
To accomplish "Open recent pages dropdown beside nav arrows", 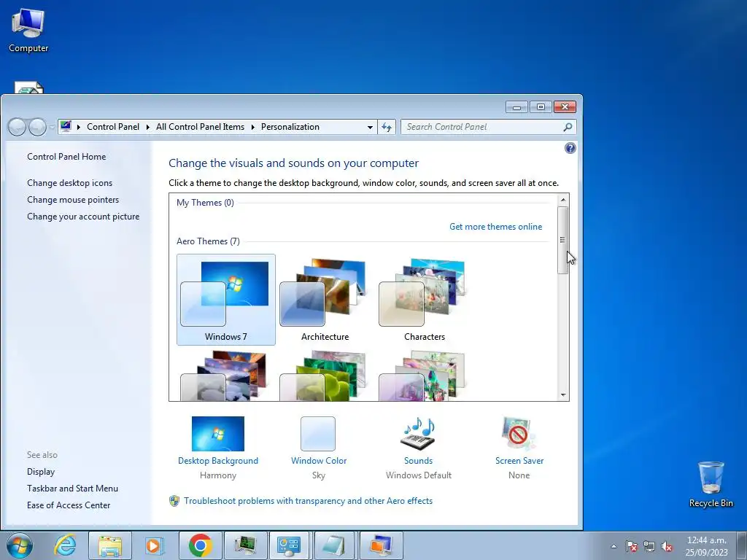I will pyautogui.click(x=52, y=127).
